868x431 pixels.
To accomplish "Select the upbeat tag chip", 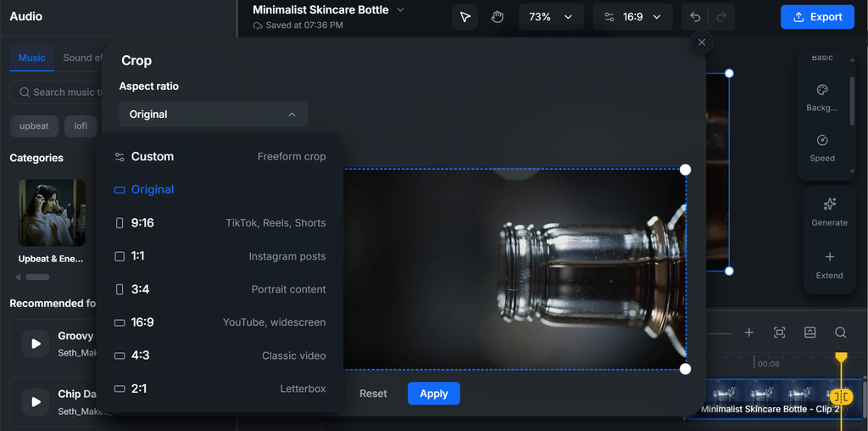I will click(x=34, y=126).
